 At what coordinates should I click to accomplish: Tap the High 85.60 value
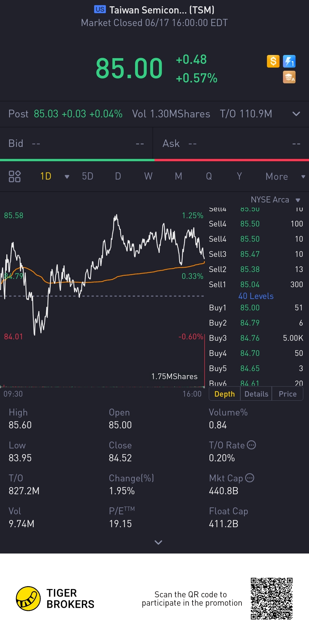pos(20,425)
